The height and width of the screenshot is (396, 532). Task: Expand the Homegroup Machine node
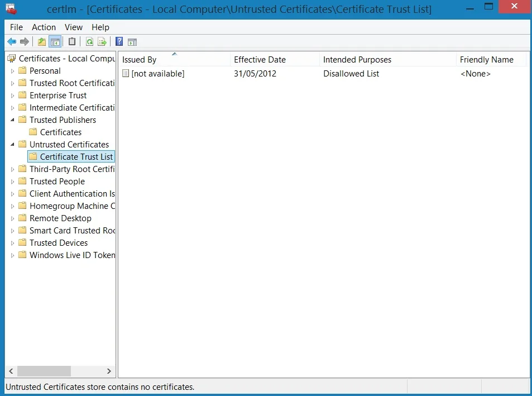(x=12, y=206)
